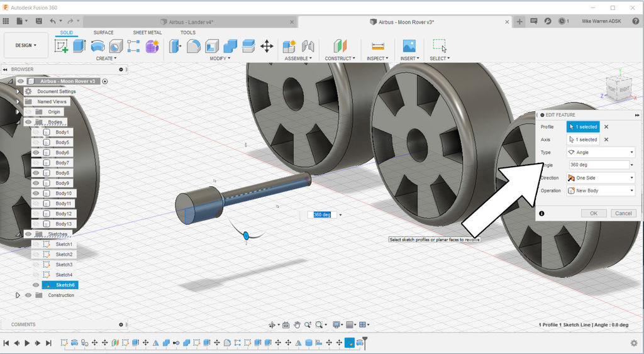Open the Job Status clock icon
This screenshot has width=644, height=354.
562,21
